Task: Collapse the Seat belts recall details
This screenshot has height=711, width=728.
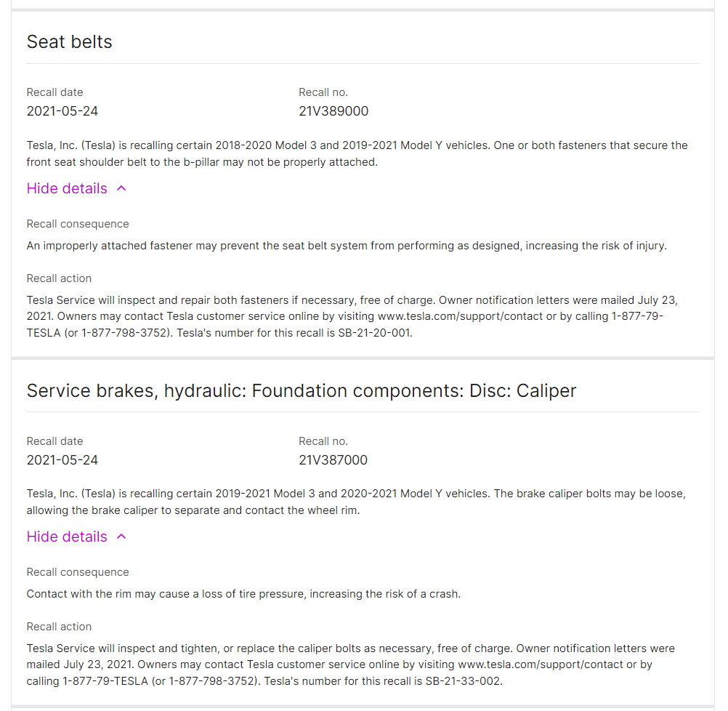Action: pos(67,188)
